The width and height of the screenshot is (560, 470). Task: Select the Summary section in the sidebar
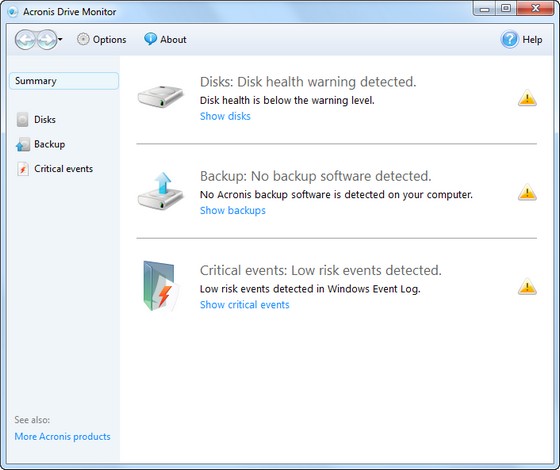(x=64, y=81)
